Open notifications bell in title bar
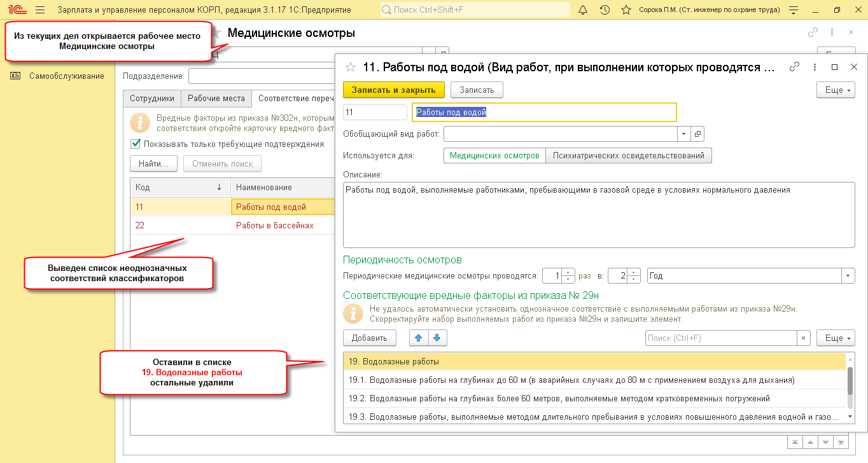 pos(584,10)
